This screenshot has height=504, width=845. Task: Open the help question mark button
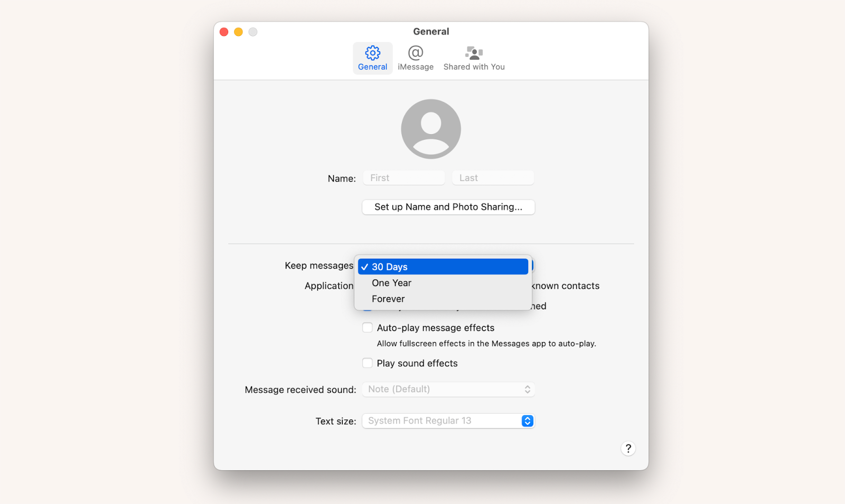pyautogui.click(x=628, y=449)
